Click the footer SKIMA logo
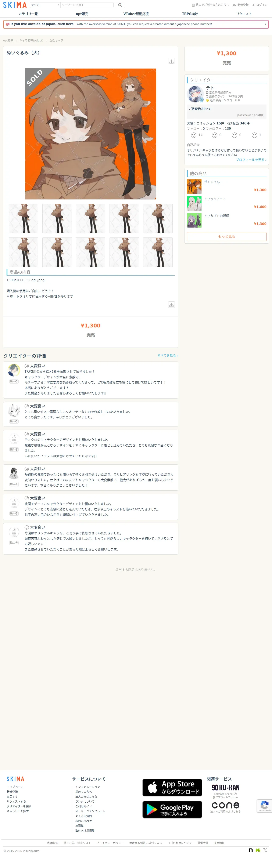This screenshot has width=272, height=868. 15,779
